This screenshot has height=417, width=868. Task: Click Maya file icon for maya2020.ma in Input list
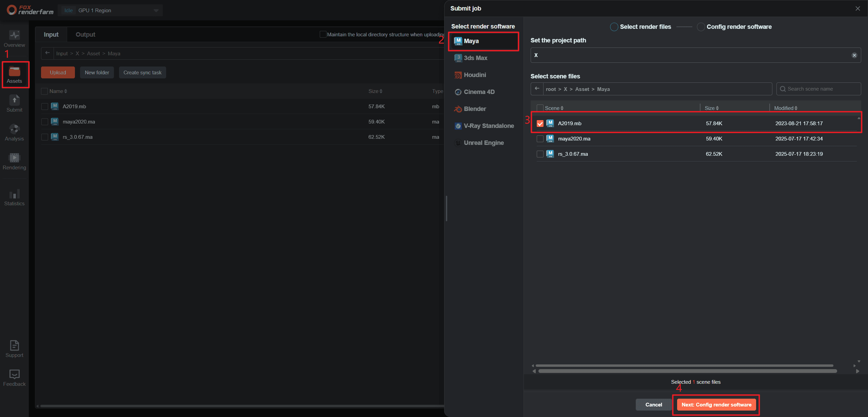[55, 121]
